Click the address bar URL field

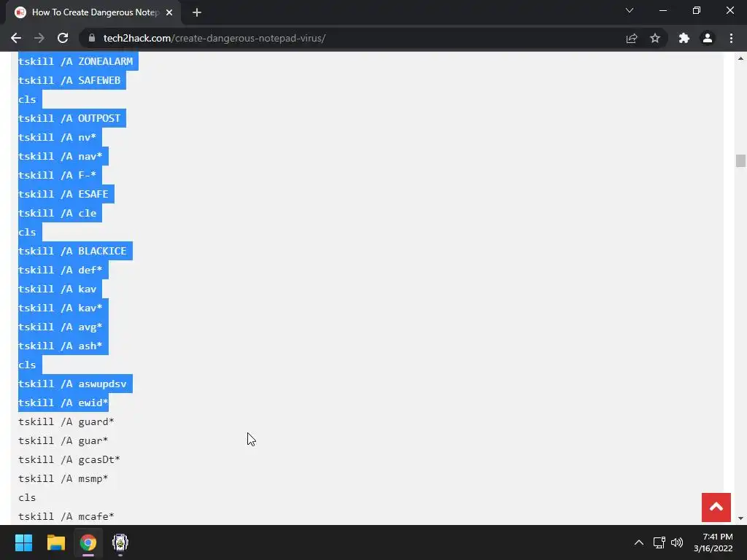[354, 38]
